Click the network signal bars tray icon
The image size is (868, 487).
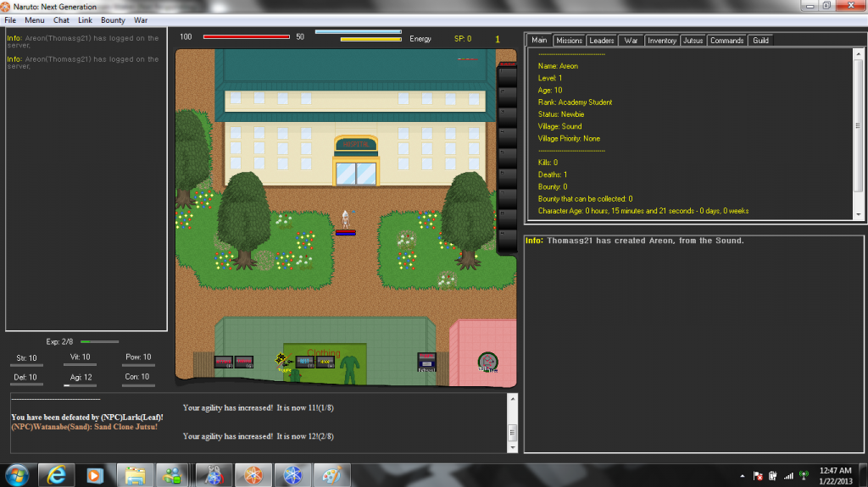click(788, 476)
